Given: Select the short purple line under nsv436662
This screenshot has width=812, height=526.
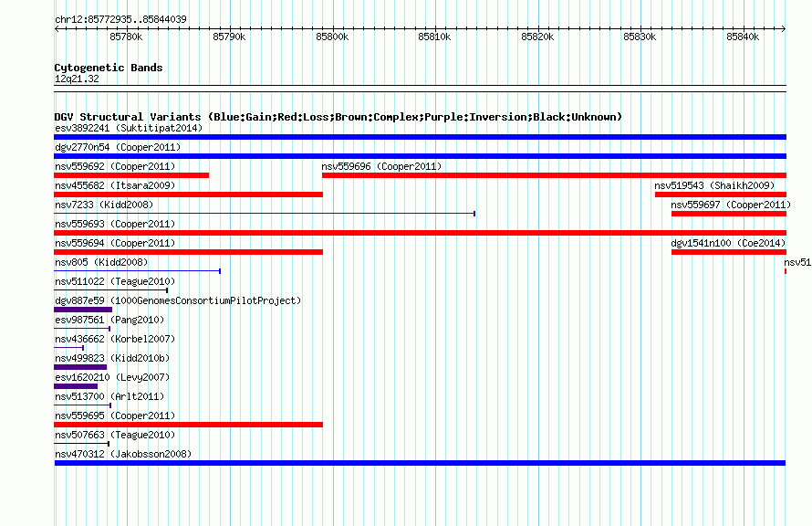Looking at the screenshot, I should (x=68, y=348).
